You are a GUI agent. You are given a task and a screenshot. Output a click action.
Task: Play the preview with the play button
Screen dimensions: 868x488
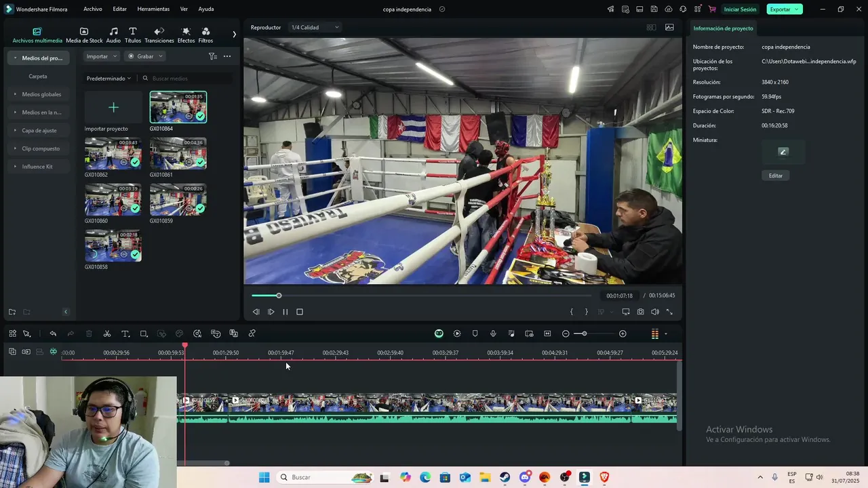coord(271,312)
